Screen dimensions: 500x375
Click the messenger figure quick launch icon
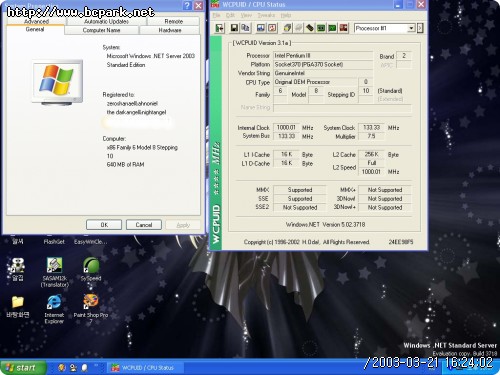73,368
